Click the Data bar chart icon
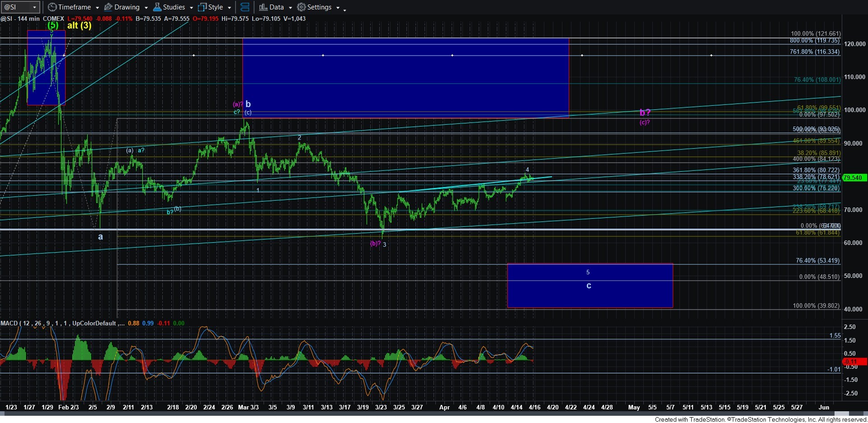 (x=263, y=7)
